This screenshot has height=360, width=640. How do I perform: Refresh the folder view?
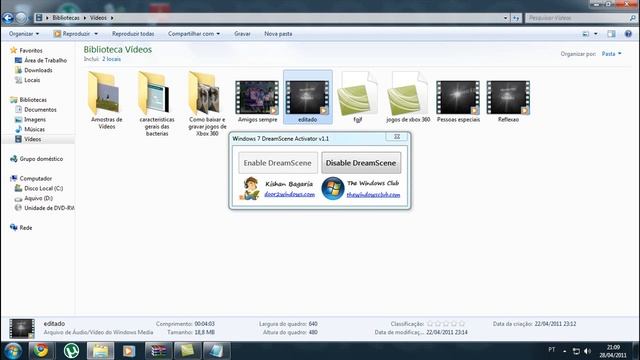point(516,18)
